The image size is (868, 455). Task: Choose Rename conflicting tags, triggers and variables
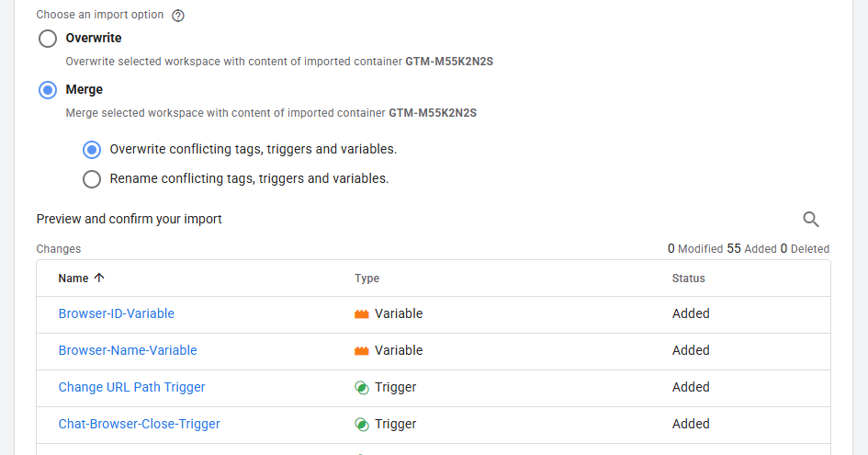click(x=92, y=178)
